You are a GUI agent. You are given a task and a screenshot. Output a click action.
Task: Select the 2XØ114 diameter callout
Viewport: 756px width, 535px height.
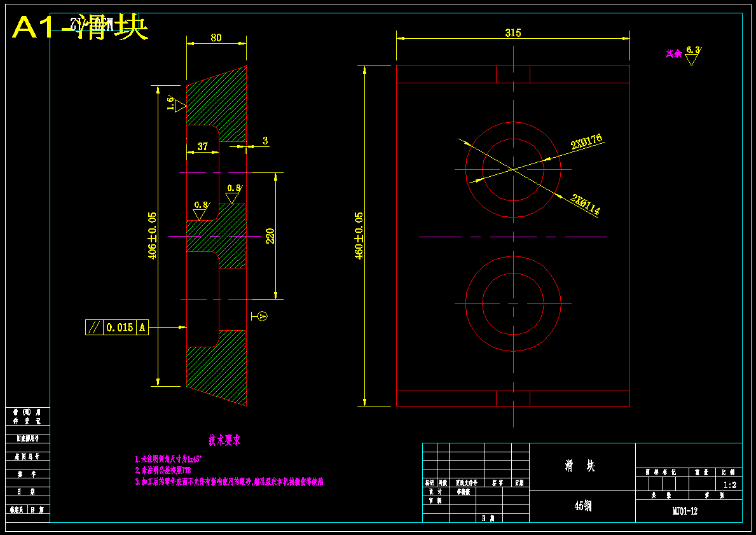click(585, 204)
